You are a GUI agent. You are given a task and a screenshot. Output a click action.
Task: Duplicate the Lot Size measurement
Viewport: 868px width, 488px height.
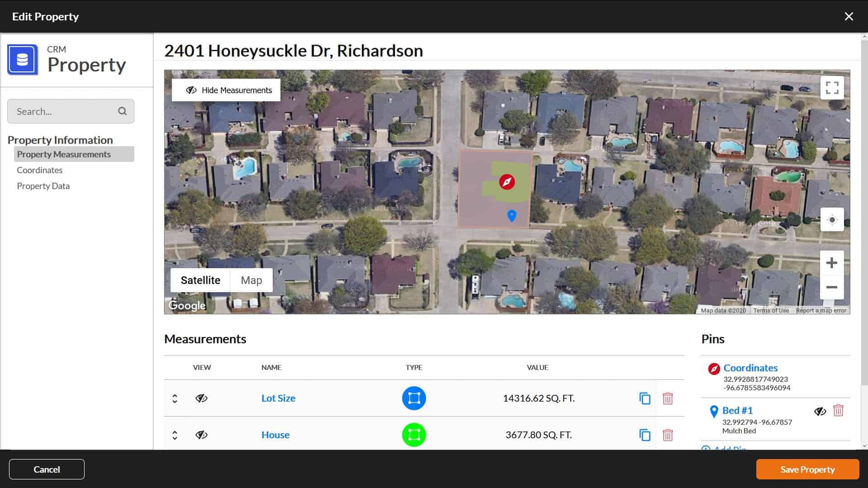[645, 398]
